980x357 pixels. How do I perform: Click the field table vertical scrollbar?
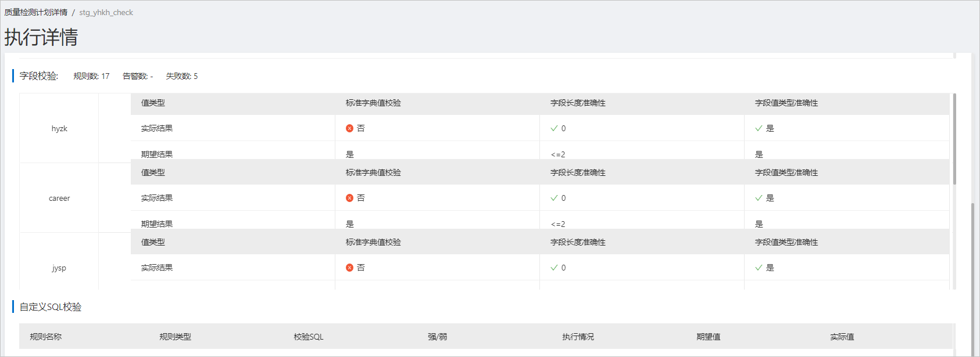[954, 139]
